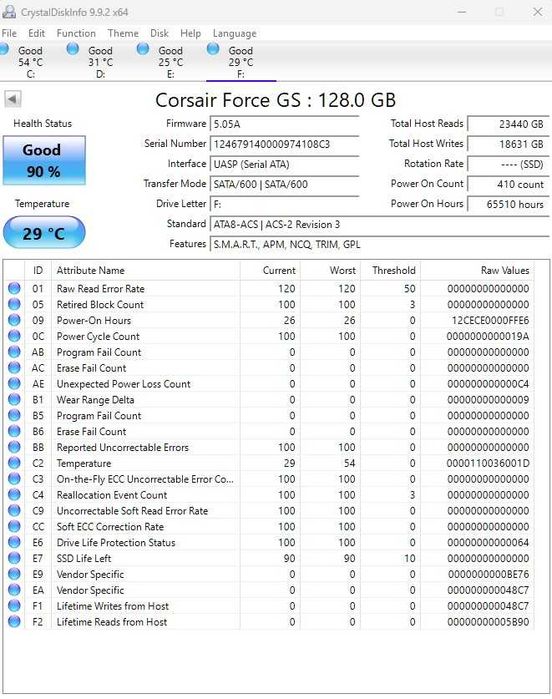The image size is (552, 699).
Task: Click the Current column header
Action: pos(270,270)
